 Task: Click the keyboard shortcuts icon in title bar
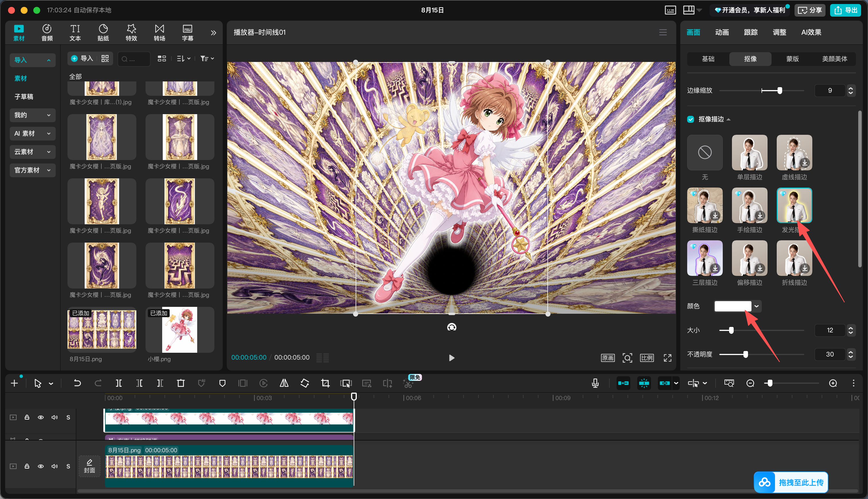point(671,10)
